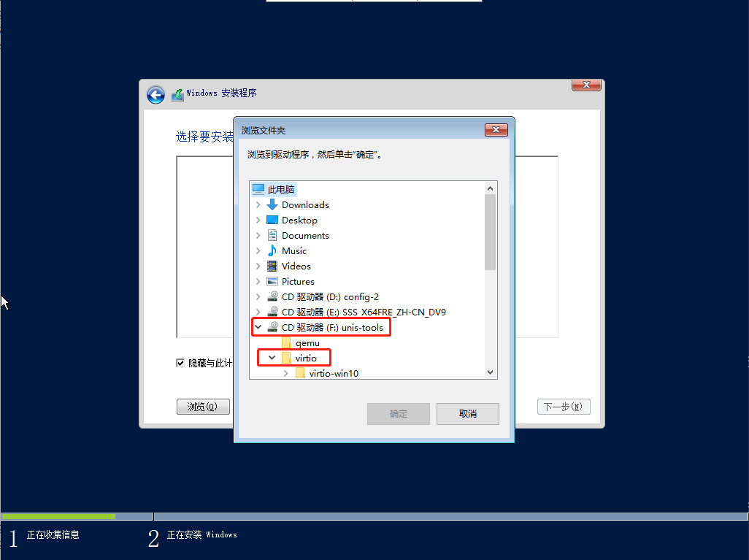Collapse the CD drive (F:) unis-tools node
749x560 pixels.
coord(258,327)
